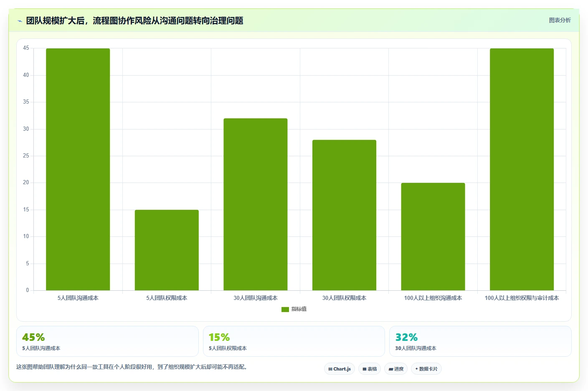Toggle the 指标值 legend color swatch

click(285, 310)
